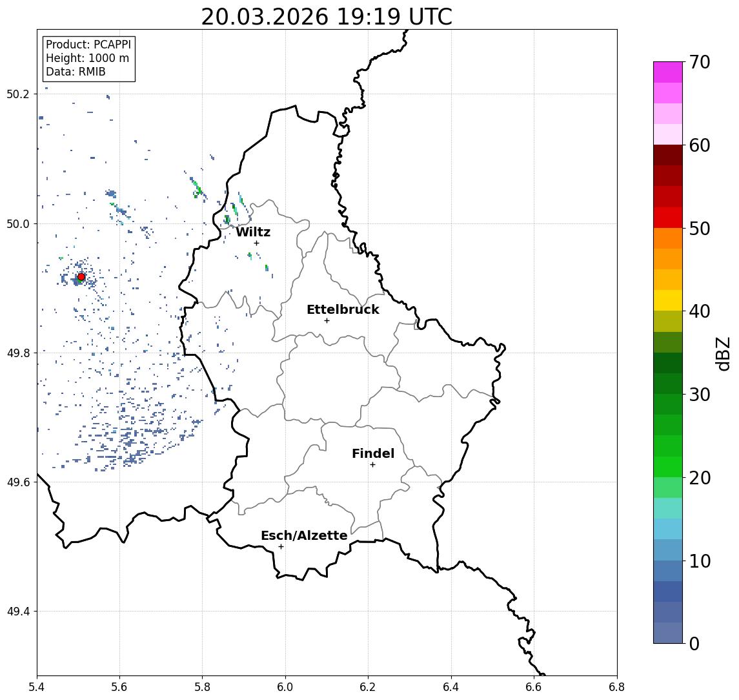Click the Findel city label
Screen dimensions: 739x700
pyautogui.click(x=373, y=453)
